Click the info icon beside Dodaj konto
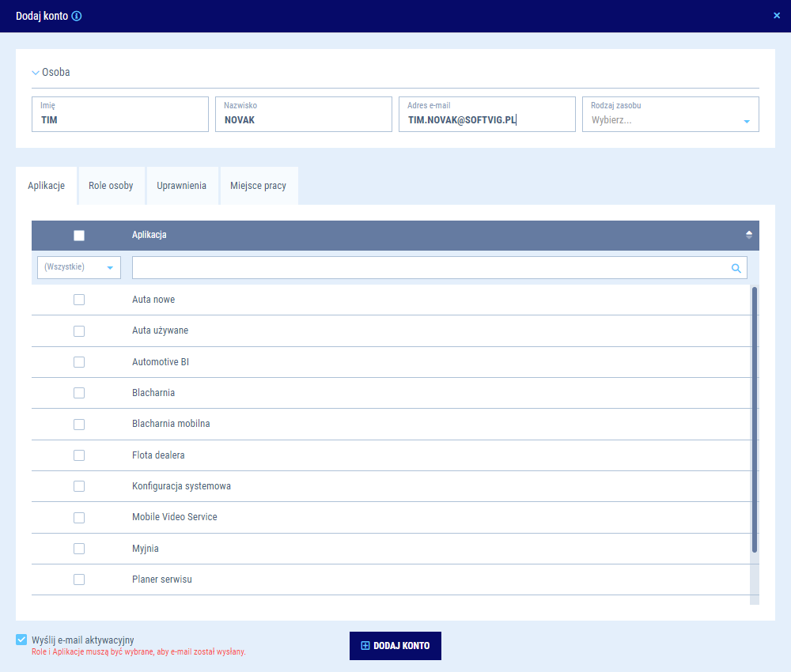Viewport: 791px width, 672px height. click(77, 16)
